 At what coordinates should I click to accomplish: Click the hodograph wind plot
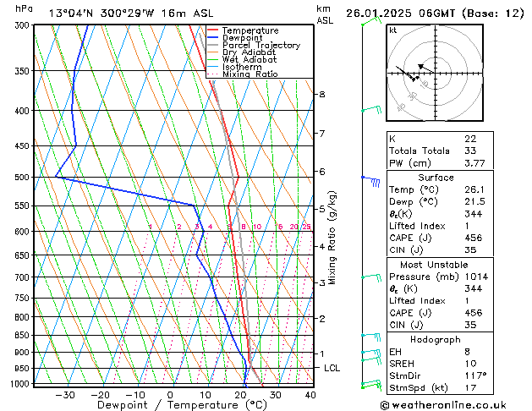[x=435, y=73]
